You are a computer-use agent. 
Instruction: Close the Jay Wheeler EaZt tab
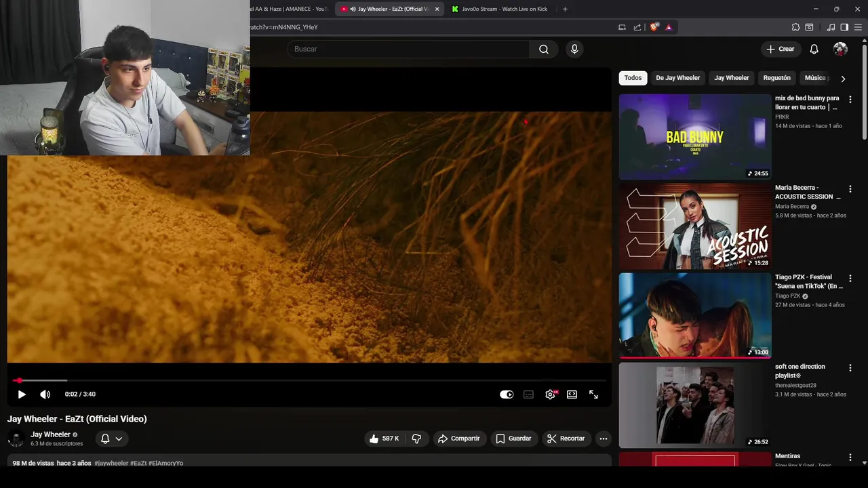pyautogui.click(x=437, y=9)
